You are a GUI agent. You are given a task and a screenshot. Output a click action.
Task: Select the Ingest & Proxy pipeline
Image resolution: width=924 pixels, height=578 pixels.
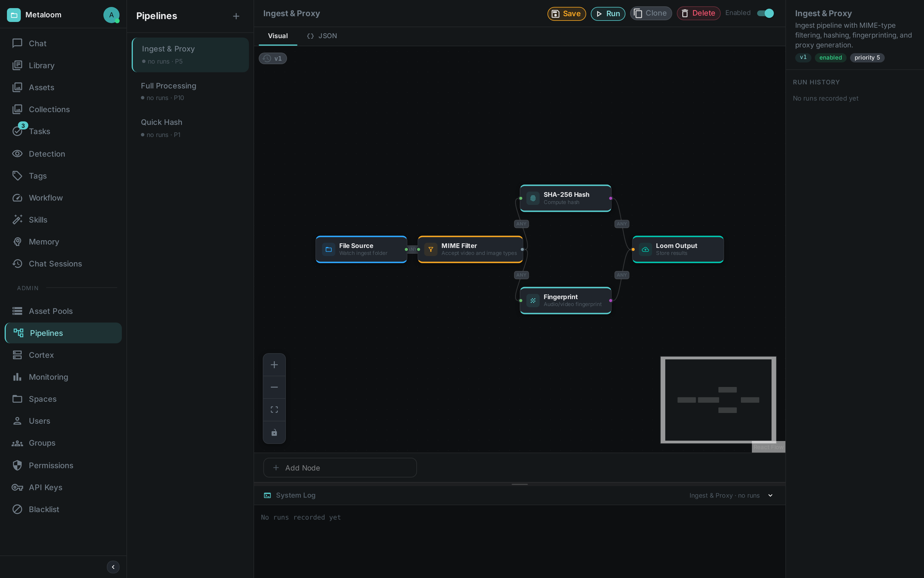pyautogui.click(x=190, y=55)
